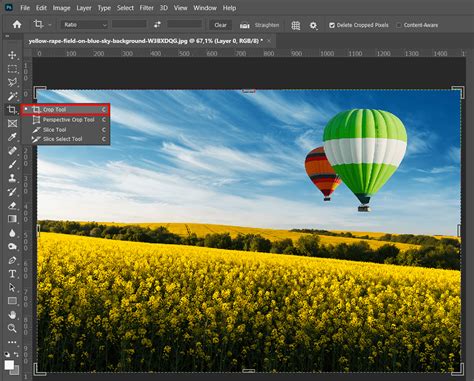Open the Edit Toolbar three-dots menu
Screen dimensions: 474x381
coord(12,342)
